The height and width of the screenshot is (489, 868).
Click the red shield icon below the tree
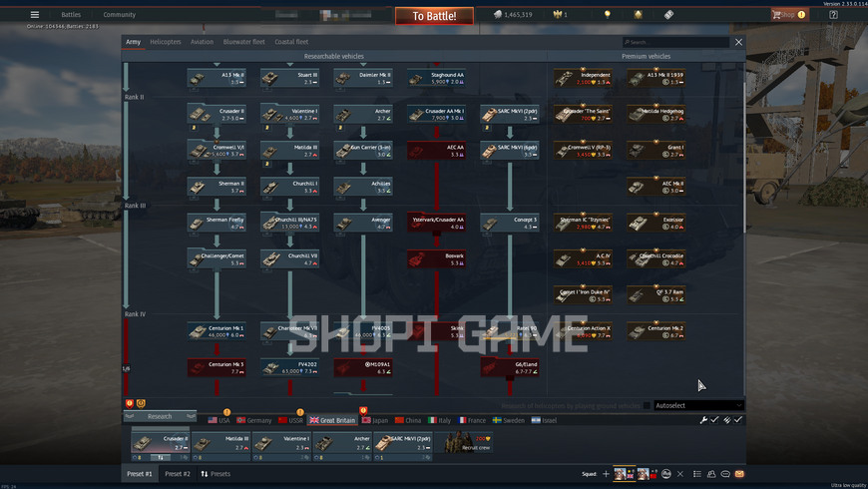(130, 404)
